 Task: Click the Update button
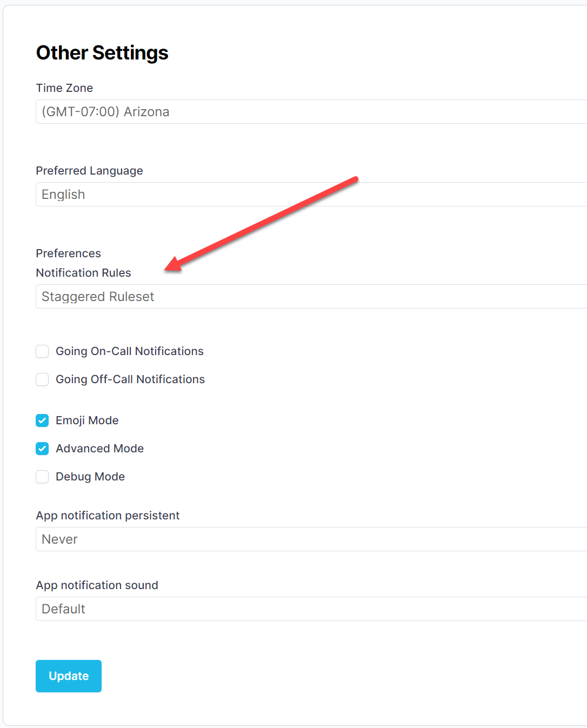pyautogui.click(x=69, y=676)
